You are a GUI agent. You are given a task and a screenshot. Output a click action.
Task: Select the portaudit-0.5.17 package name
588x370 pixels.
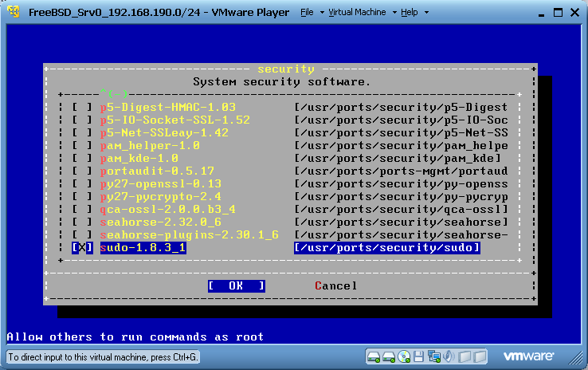click(157, 171)
